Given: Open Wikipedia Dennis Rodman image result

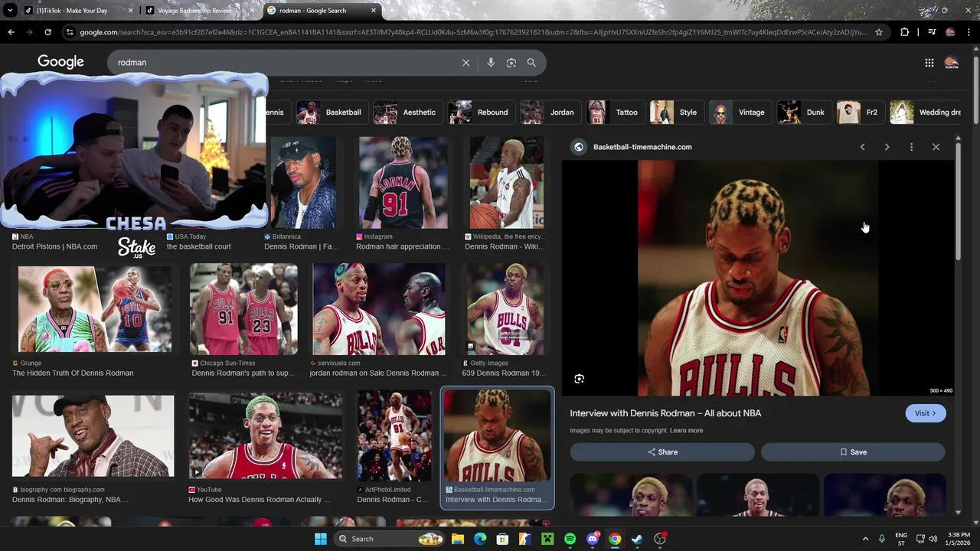Looking at the screenshot, I should click(506, 182).
